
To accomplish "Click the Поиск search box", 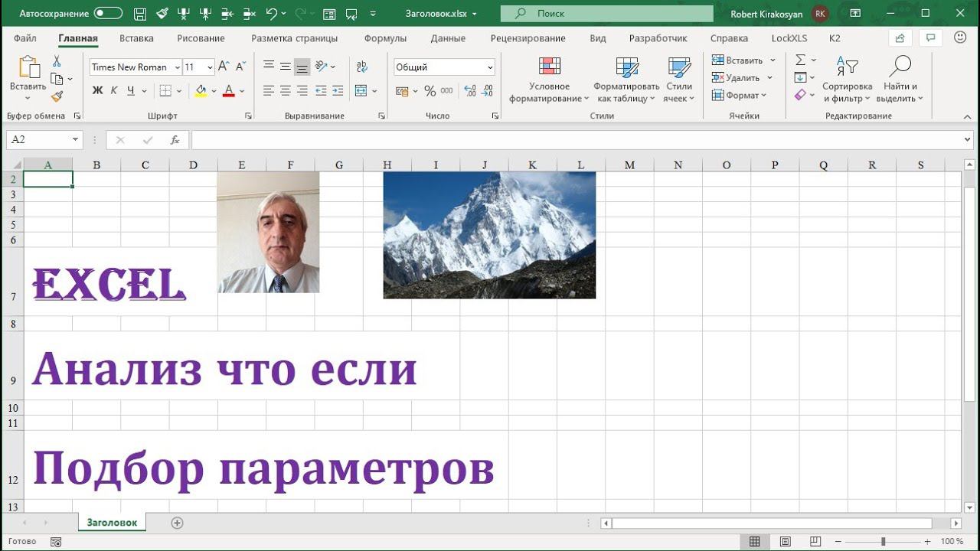I will (x=606, y=14).
